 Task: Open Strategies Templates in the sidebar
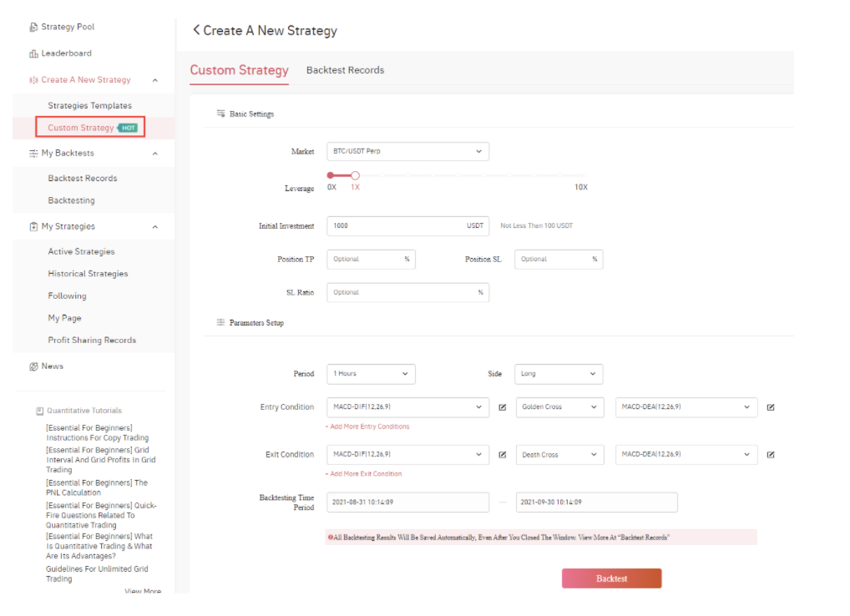(x=89, y=106)
